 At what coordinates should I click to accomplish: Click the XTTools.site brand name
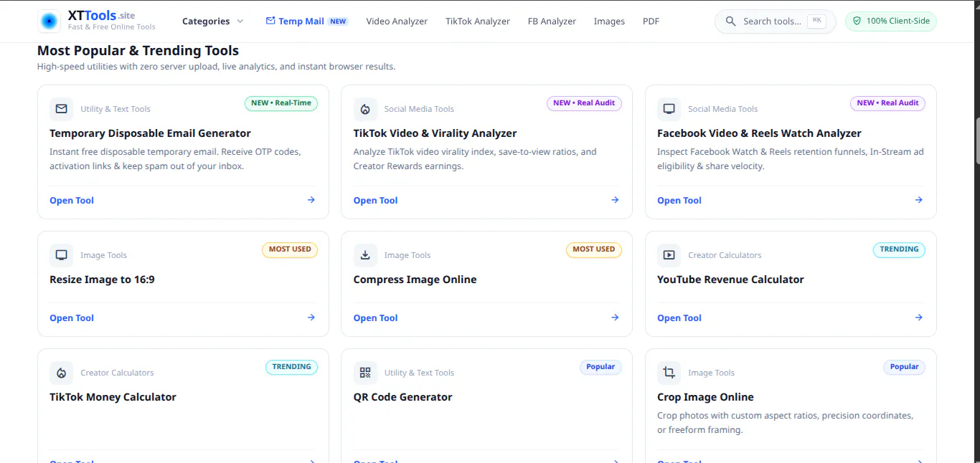[101, 15]
